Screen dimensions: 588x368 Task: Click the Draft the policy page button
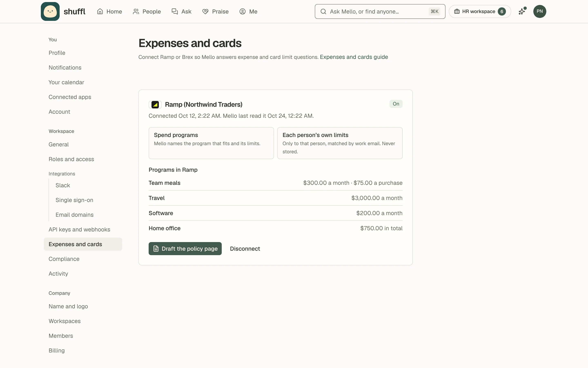(x=185, y=248)
